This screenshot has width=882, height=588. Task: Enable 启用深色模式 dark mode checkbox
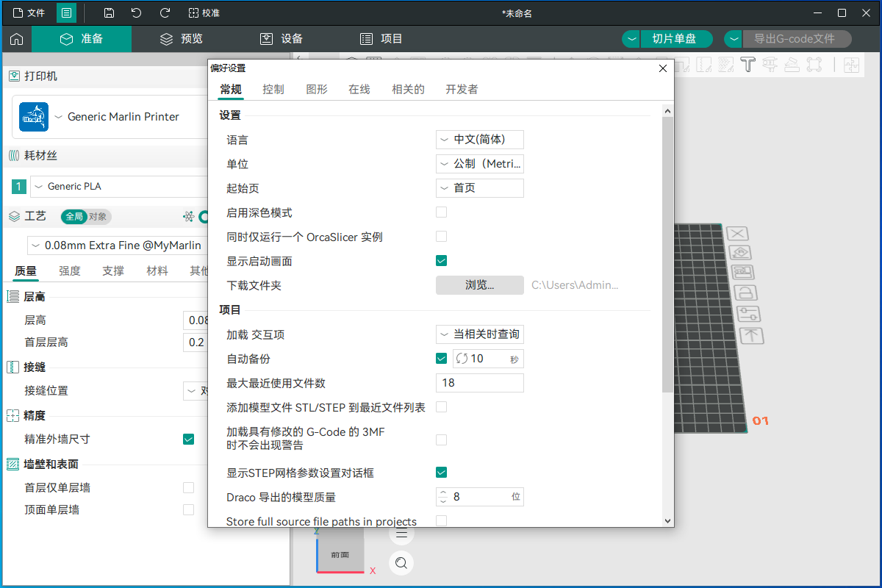tap(442, 212)
